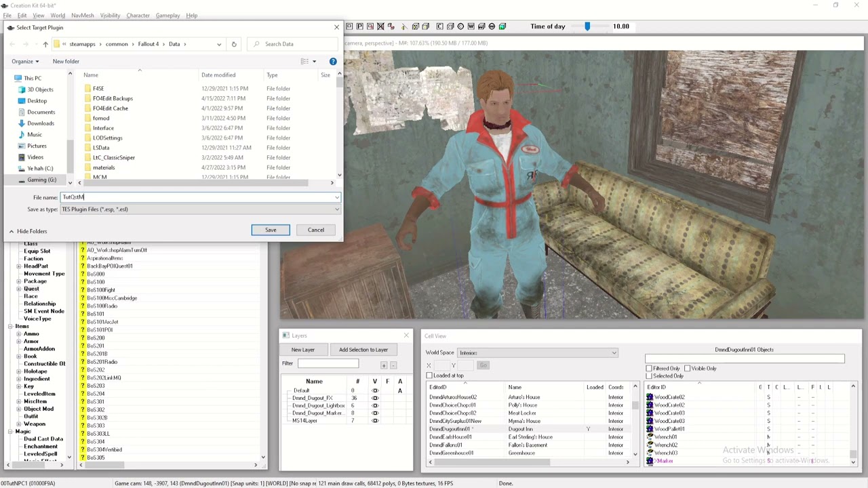Click the help icon in the save dialog
This screenshot has width=868, height=488.
[333, 61]
